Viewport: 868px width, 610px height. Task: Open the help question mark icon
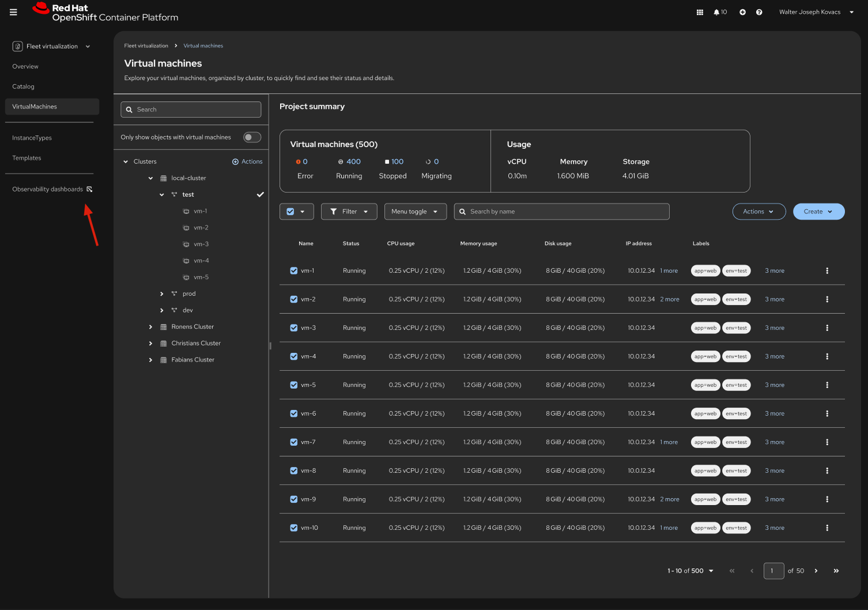(x=759, y=12)
